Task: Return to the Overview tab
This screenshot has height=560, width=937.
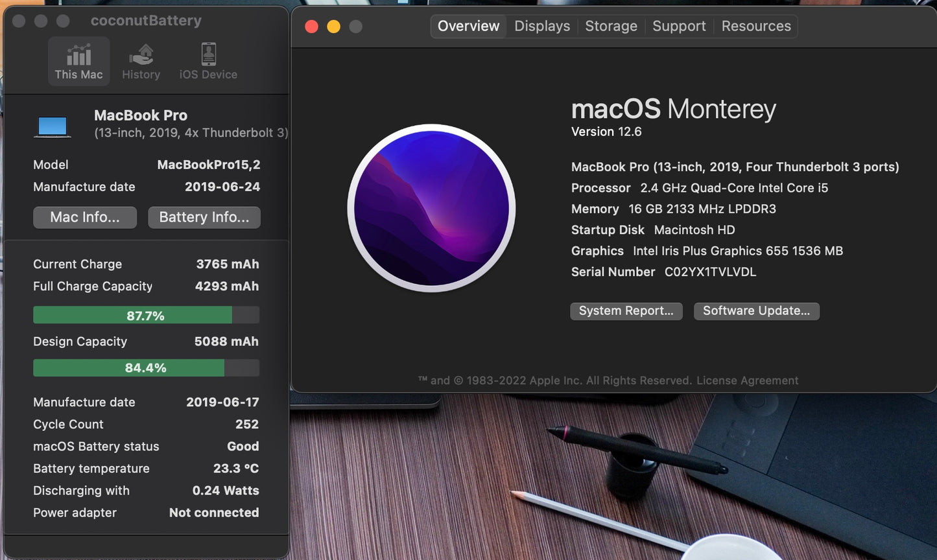Action: (x=468, y=26)
